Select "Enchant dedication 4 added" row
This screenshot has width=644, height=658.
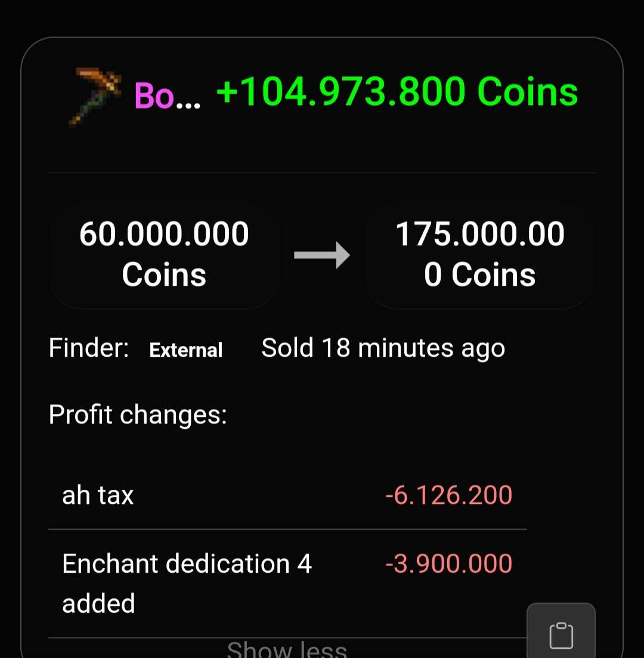point(186,583)
